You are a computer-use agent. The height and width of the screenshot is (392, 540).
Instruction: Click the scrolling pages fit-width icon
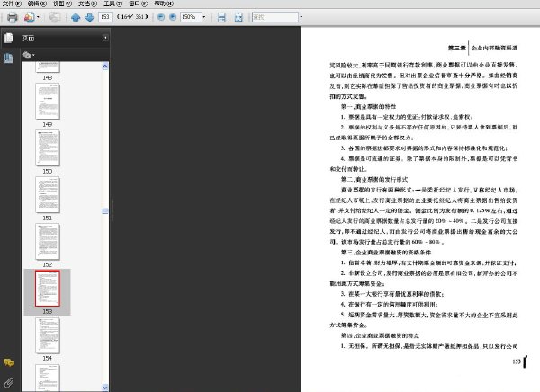click(221, 17)
